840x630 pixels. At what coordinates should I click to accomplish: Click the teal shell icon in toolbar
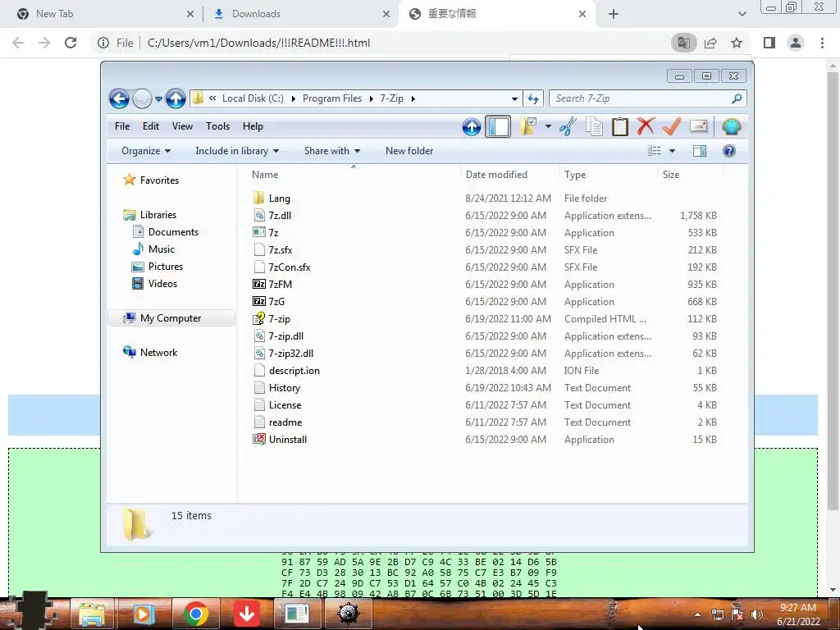coord(731,126)
